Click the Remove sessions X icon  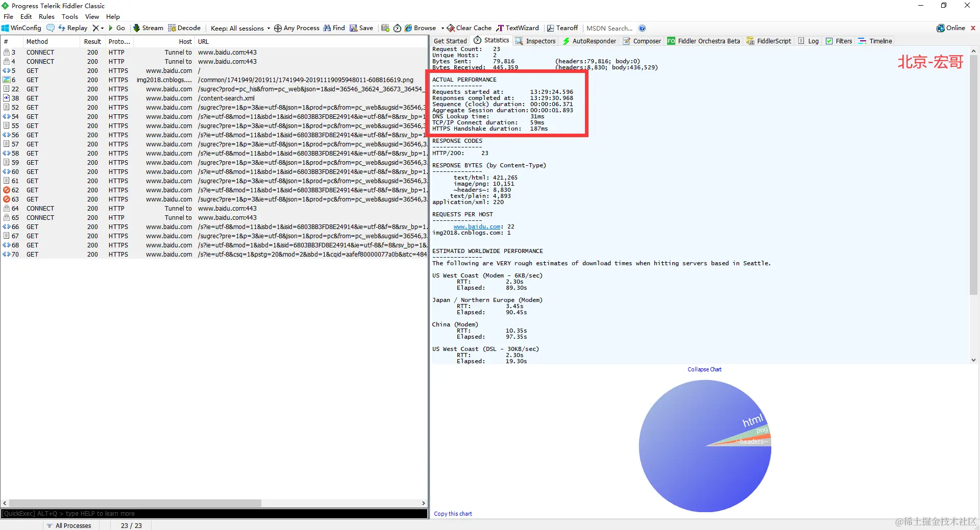[x=95, y=28]
